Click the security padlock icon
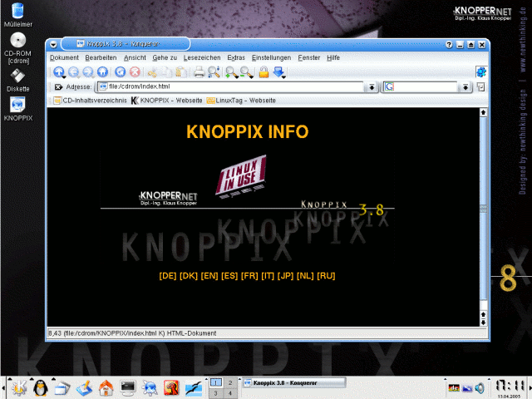This screenshot has height=399, width=532. pos(264,72)
